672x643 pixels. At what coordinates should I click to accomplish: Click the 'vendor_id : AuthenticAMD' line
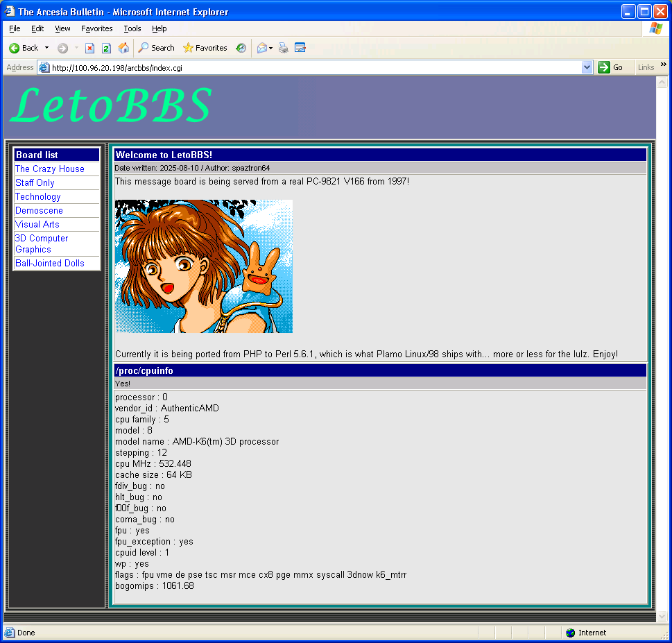(167, 408)
